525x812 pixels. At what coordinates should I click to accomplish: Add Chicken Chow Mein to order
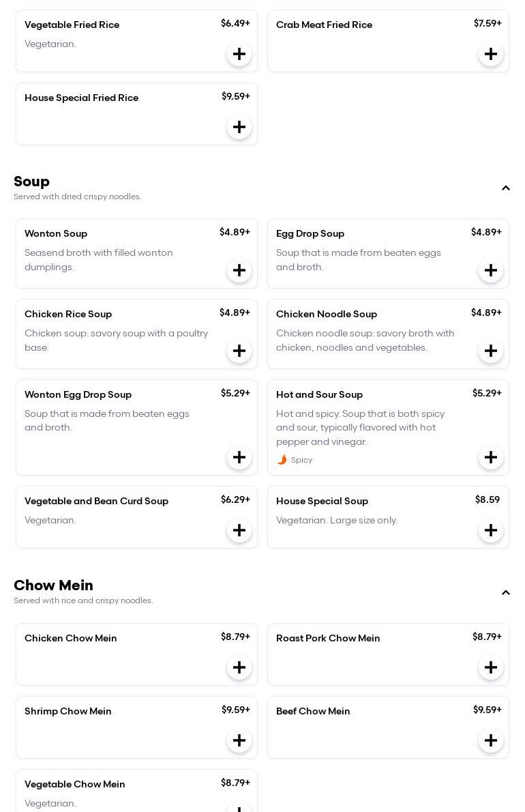coord(239,667)
